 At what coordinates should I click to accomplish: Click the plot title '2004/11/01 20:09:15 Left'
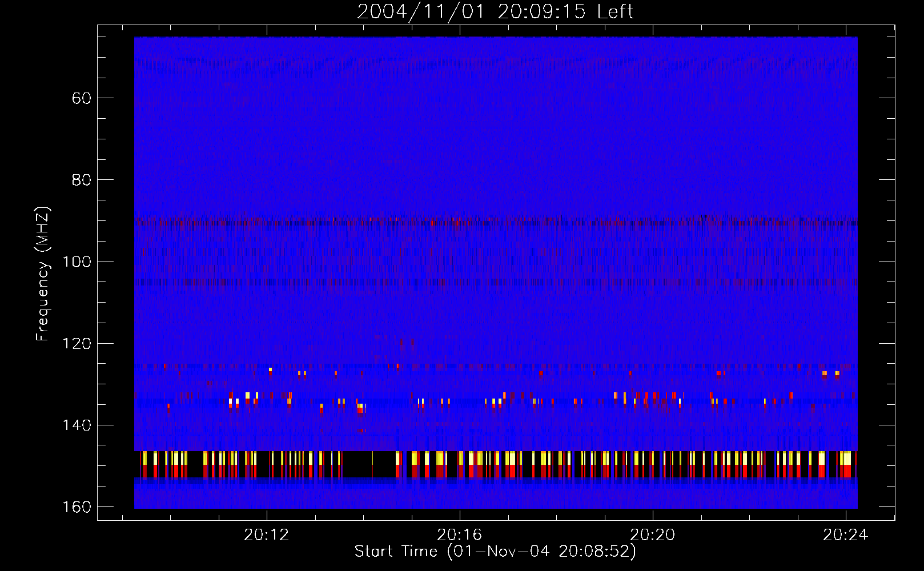pos(495,11)
